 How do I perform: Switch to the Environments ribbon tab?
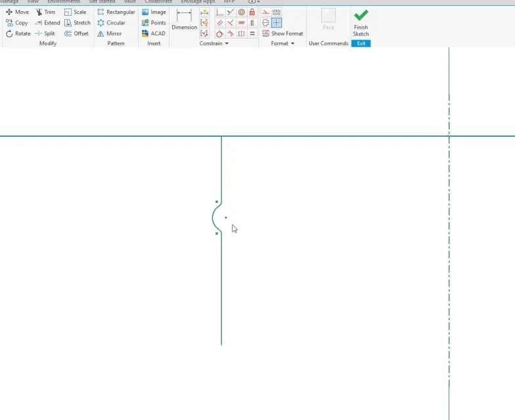point(64,1)
